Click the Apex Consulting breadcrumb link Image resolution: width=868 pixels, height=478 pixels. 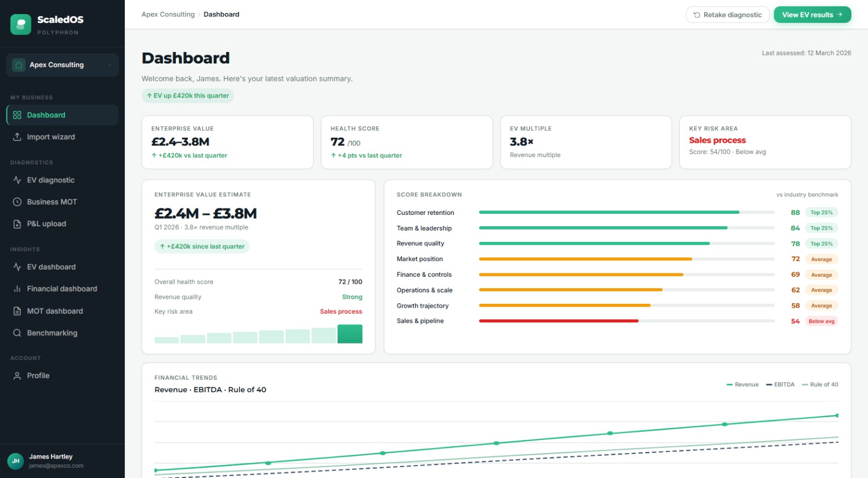(168, 15)
